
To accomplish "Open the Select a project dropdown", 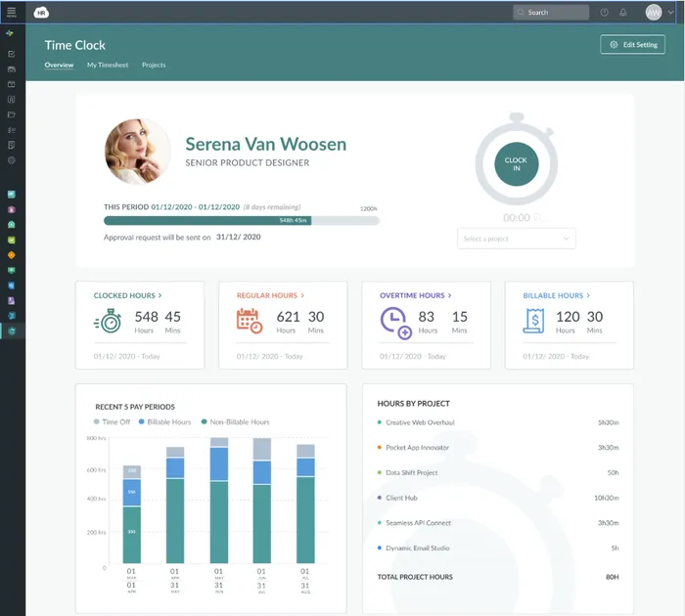I will pos(517,239).
